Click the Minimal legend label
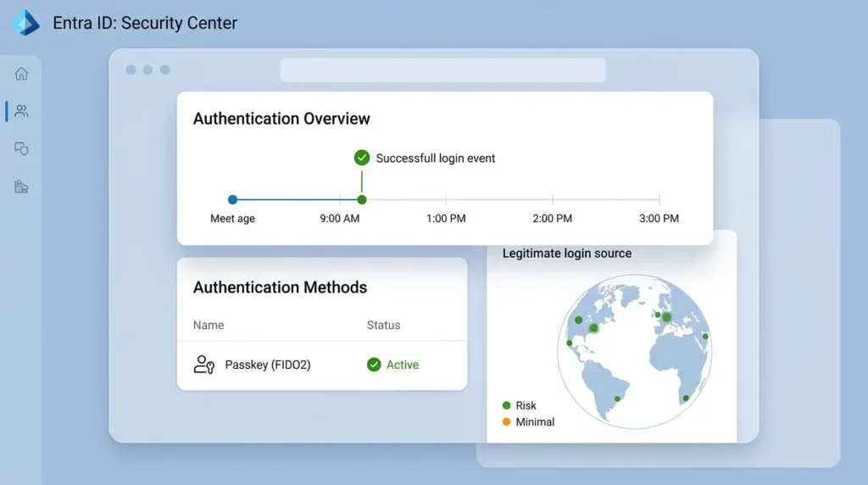868x485 pixels. point(535,422)
